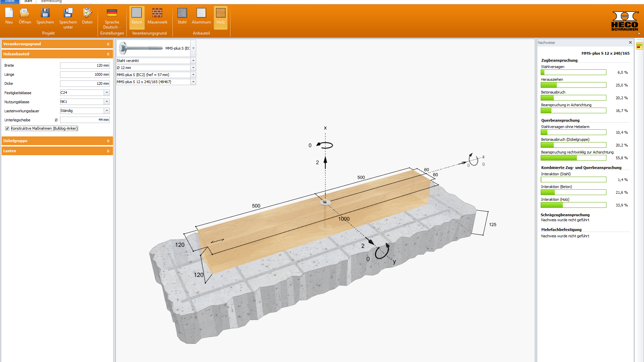Click the 1000 length dimension label
The width and height of the screenshot is (644, 362).
pyautogui.click(x=344, y=219)
